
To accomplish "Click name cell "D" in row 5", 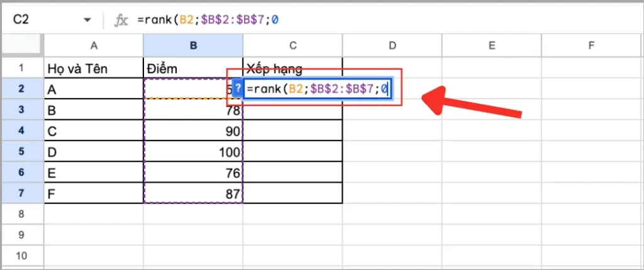I will pyautogui.click(x=94, y=151).
